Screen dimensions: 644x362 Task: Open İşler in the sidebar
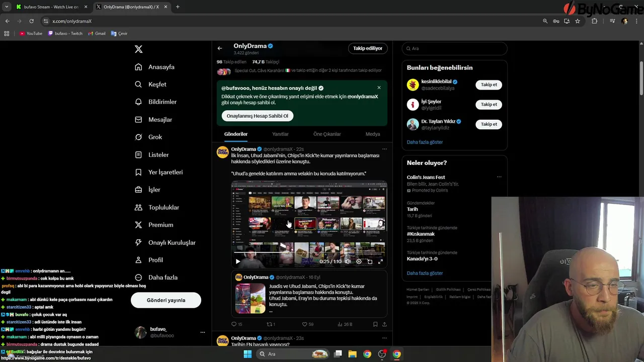point(147,190)
